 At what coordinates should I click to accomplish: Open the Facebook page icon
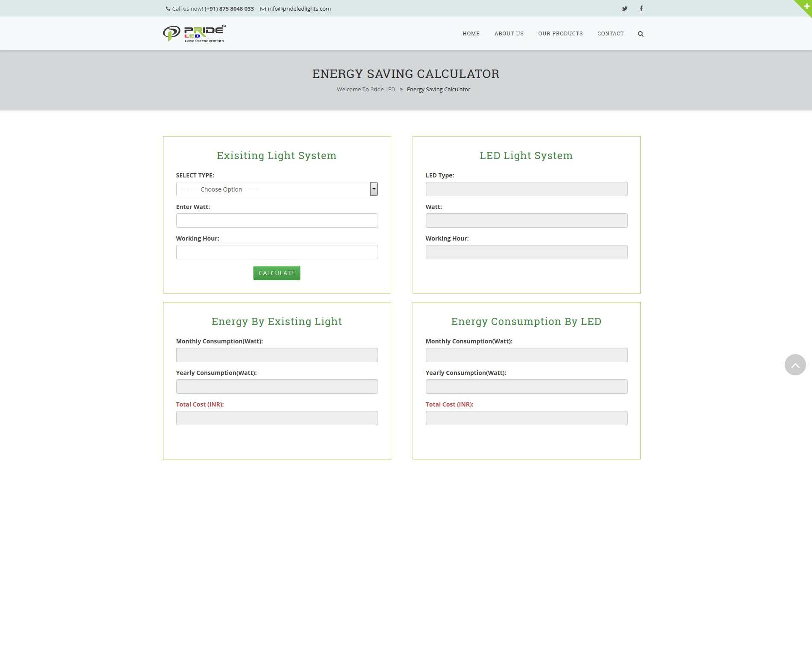point(641,9)
